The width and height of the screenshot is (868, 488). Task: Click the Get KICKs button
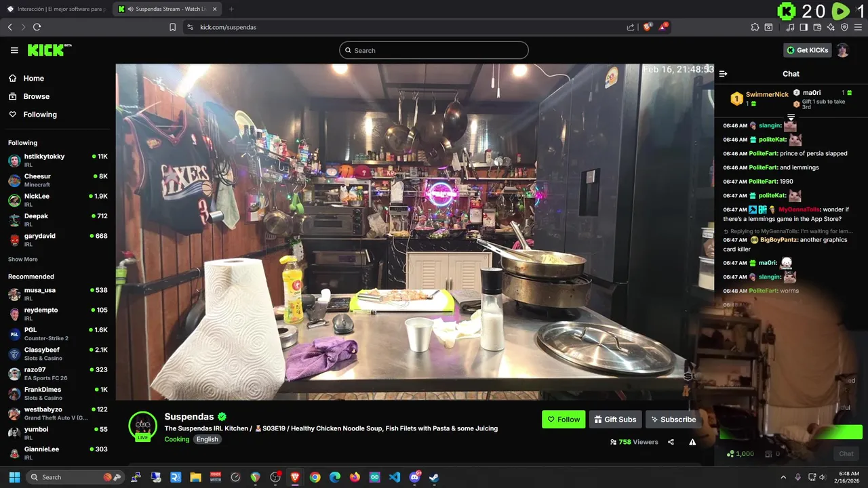pos(808,50)
